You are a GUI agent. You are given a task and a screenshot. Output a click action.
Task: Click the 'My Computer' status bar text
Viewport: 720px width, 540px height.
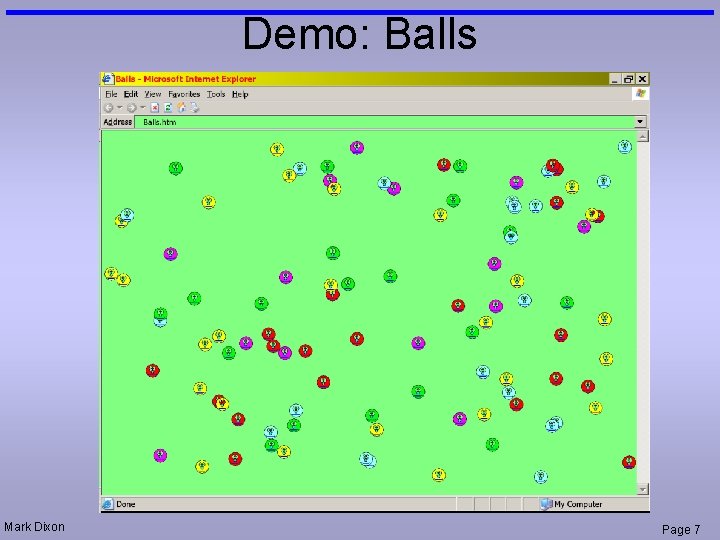578,504
